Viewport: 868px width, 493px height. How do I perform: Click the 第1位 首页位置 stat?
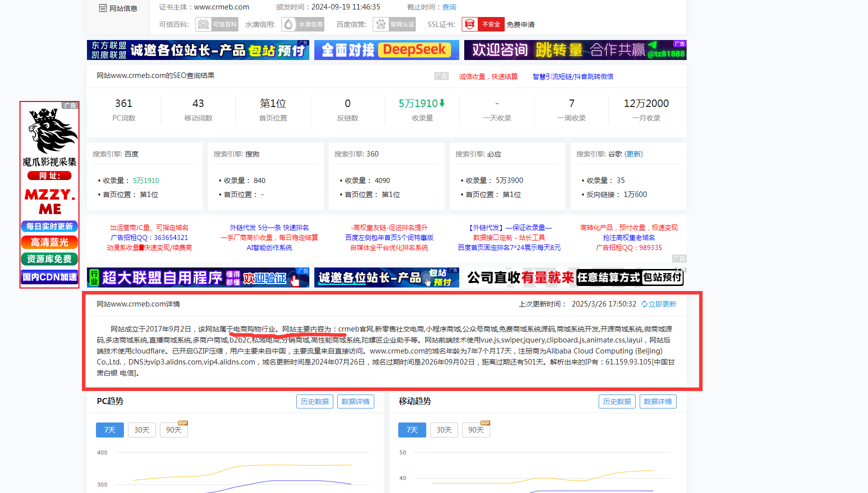273,110
